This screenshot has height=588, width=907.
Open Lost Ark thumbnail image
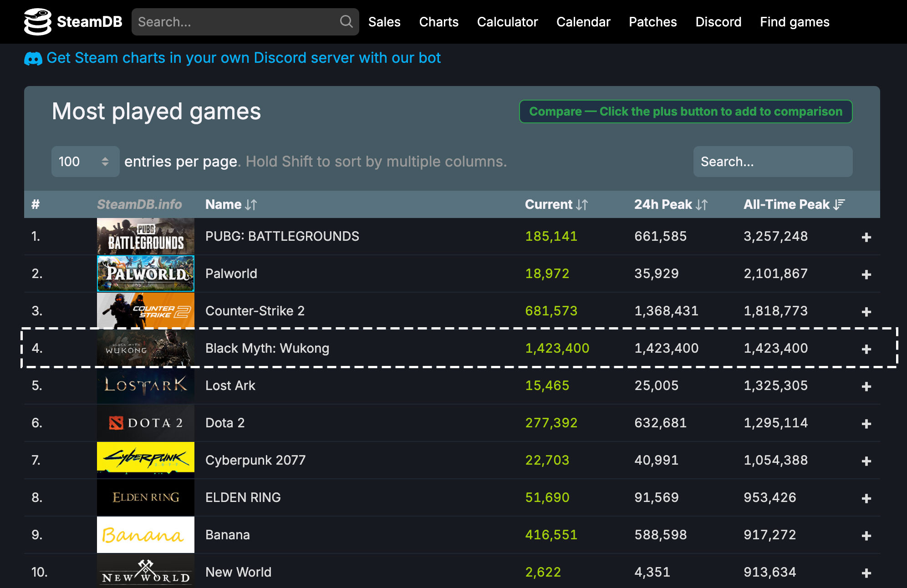pos(146,385)
